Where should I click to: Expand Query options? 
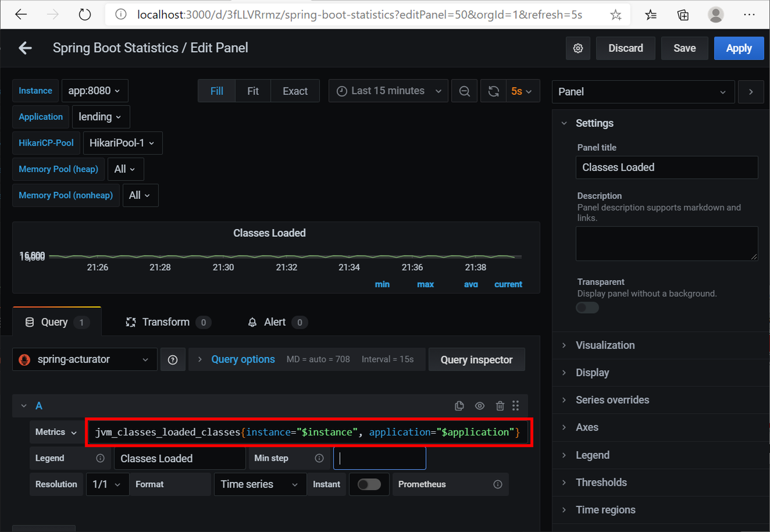click(x=243, y=359)
